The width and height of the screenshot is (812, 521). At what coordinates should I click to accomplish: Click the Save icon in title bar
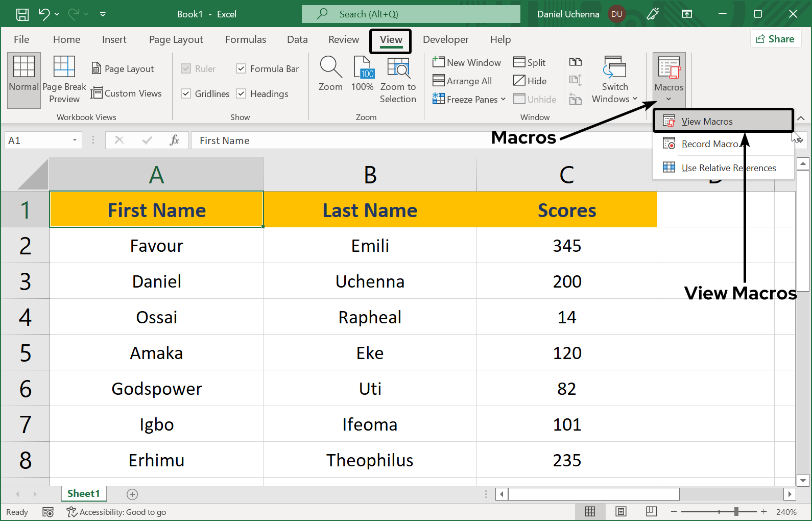click(x=22, y=14)
